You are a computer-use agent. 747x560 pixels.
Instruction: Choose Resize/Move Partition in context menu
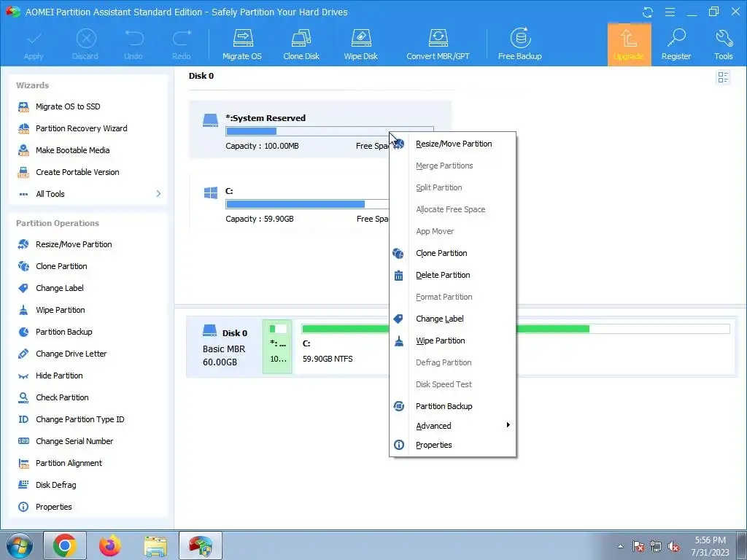[452, 144]
